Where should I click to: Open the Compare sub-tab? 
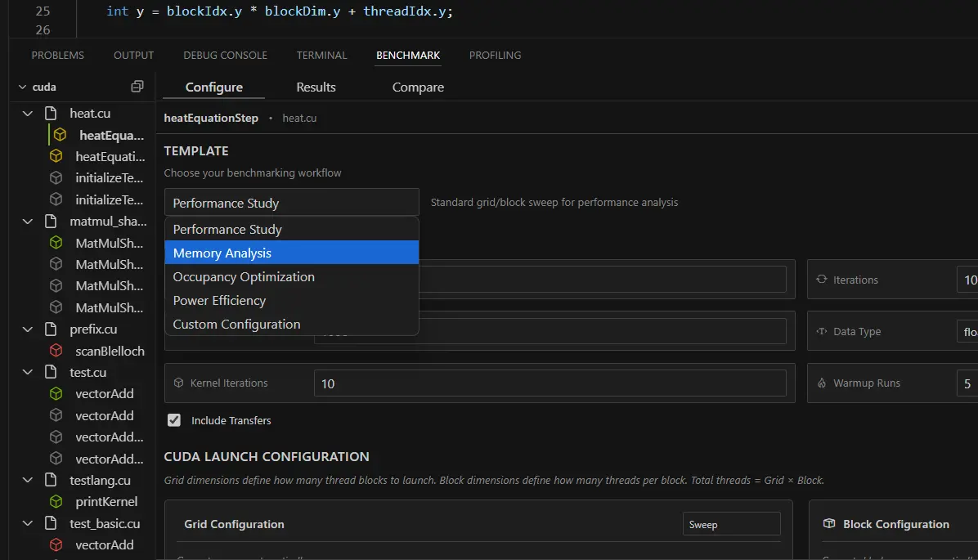tap(418, 87)
